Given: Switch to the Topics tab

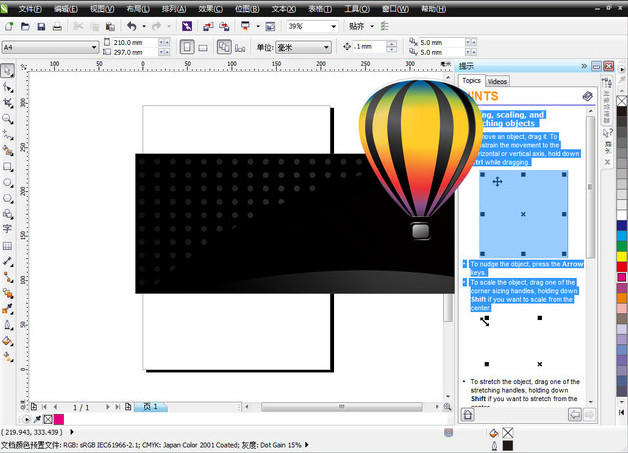Looking at the screenshot, I should 471,81.
